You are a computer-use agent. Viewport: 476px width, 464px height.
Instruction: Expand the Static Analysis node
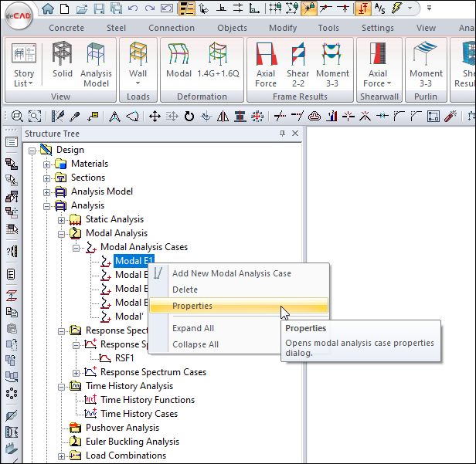tap(62, 219)
